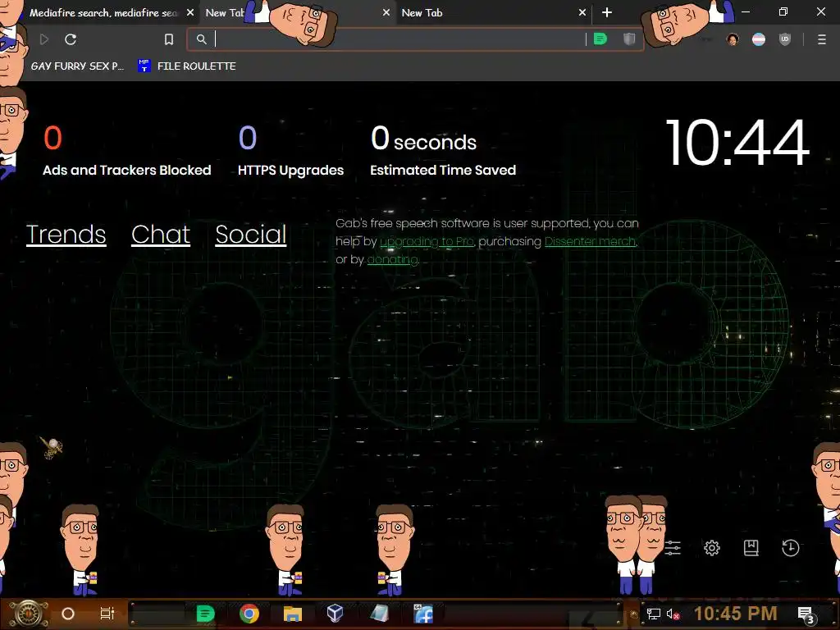Open the browser hamburger menu

821,39
